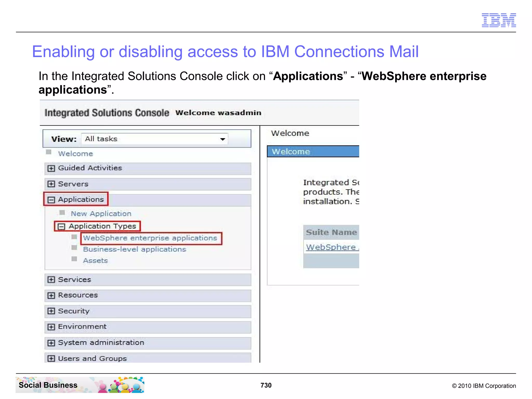This screenshot has height=399, width=532.
Task: Select the Environment label
Action: pos(82,327)
